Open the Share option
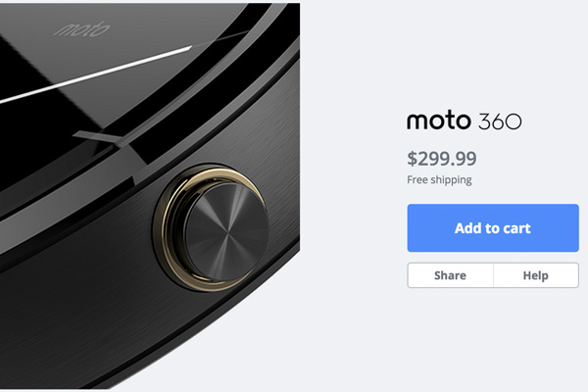The height and width of the screenshot is (392, 588). (x=451, y=275)
